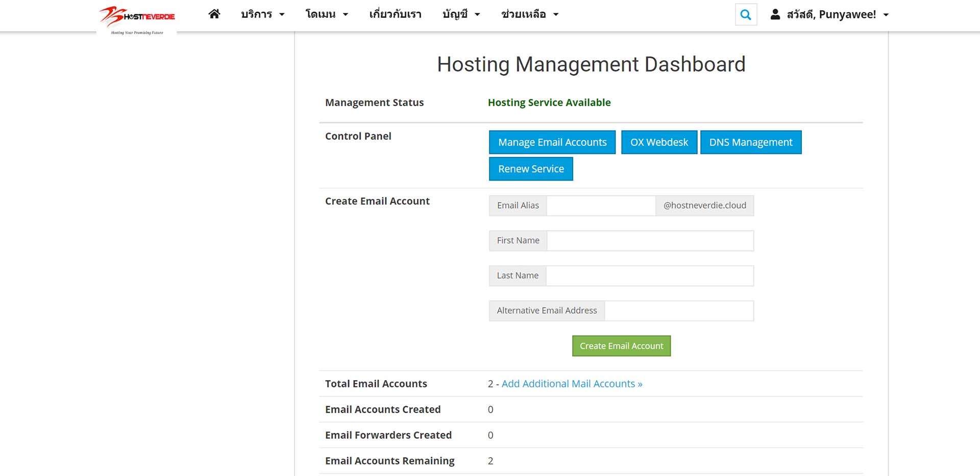The height and width of the screenshot is (476, 980).
Task: Open the search magnifier icon
Action: click(x=746, y=15)
